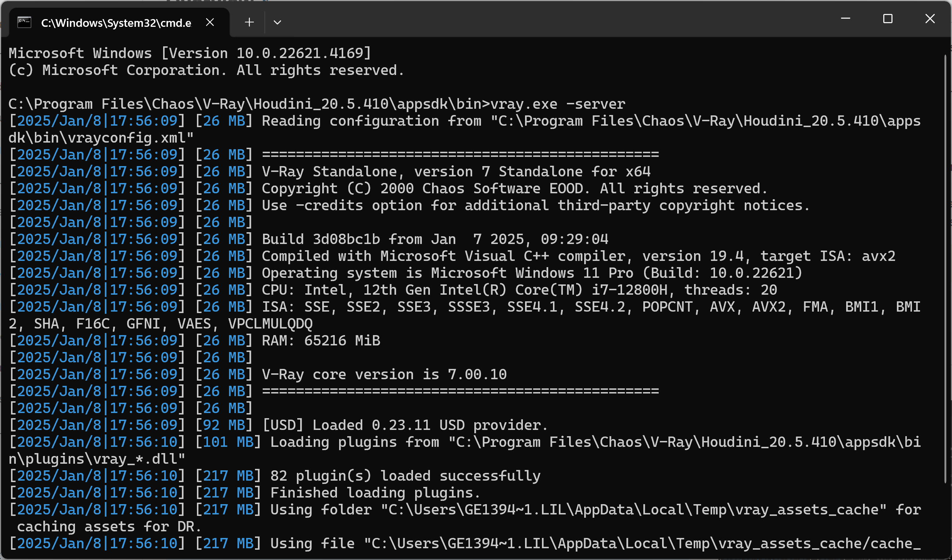Click 'Copyright (C) 2000 Chaos Software EOOD' line
This screenshot has height=560, width=952.
tap(514, 189)
